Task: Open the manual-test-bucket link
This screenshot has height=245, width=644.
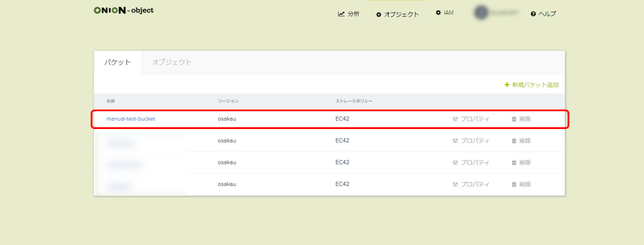Action: (x=130, y=119)
